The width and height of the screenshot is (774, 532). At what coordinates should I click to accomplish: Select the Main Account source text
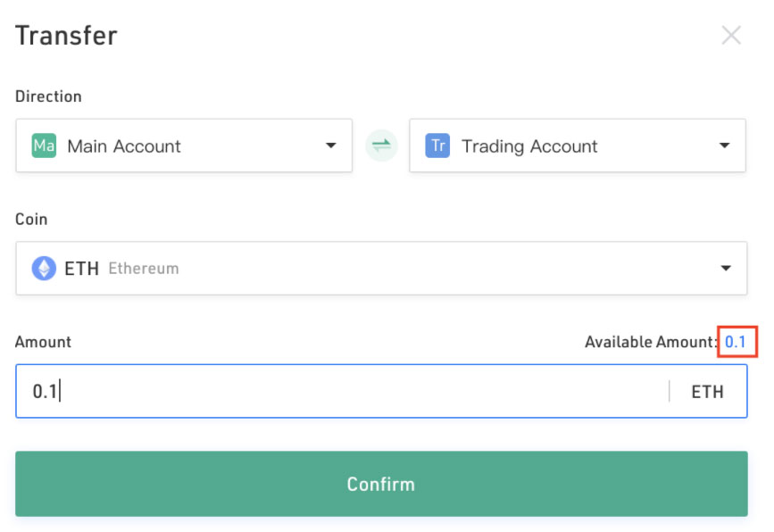click(x=124, y=146)
